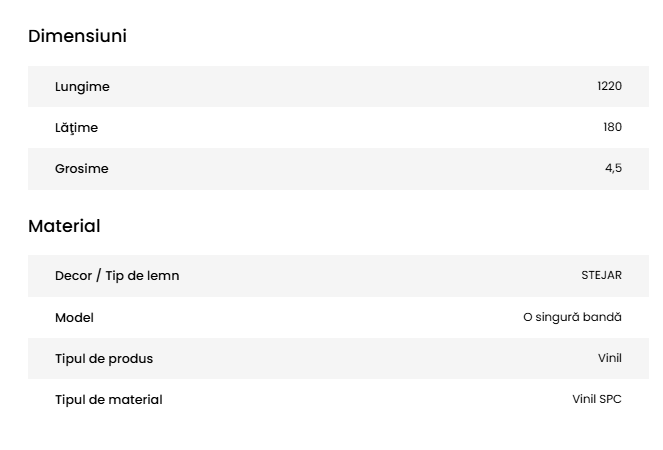Select the STEJAR value
This screenshot has width=663, height=450.
[x=601, y=275]
